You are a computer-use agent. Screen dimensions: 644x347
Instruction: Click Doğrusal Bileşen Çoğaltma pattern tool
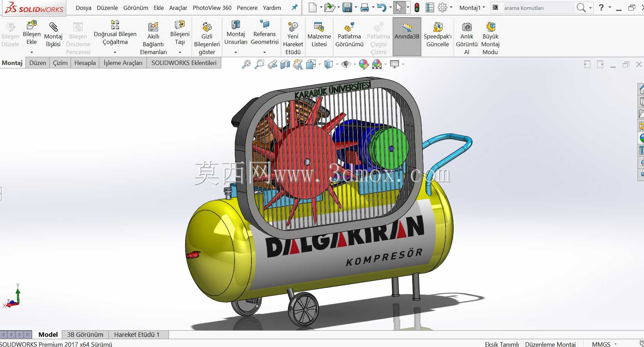tap(115, 33)
